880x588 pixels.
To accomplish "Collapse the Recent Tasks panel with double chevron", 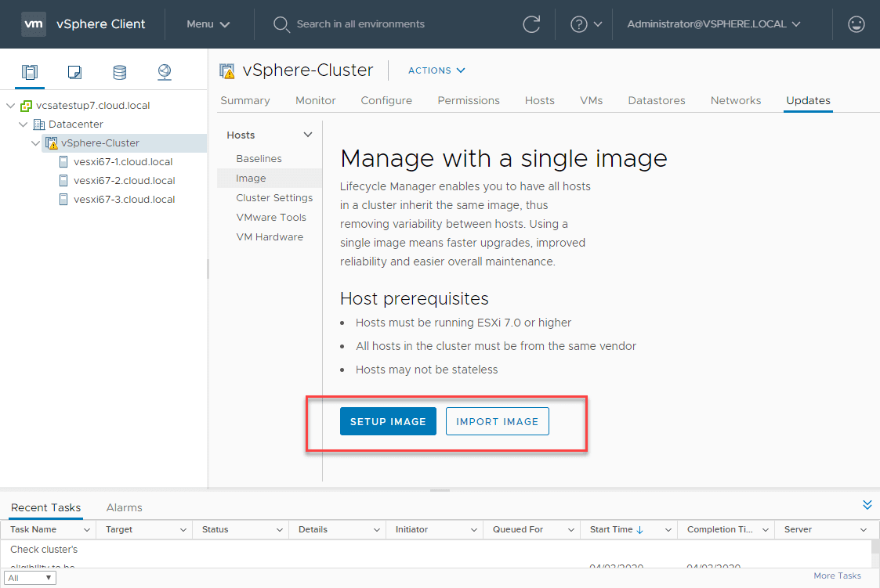I will pos(867,505).
